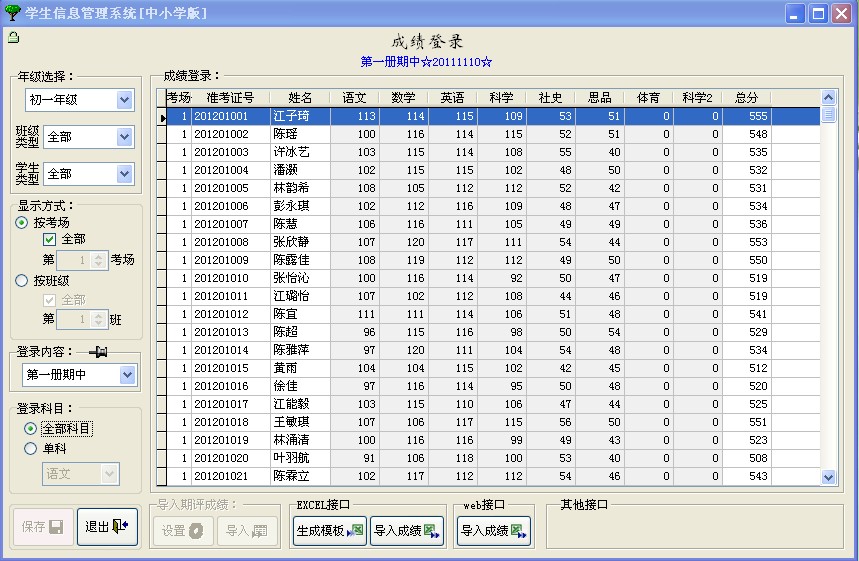
Task: Click total score 551 of 王敏琪
Action: point(758,422)
